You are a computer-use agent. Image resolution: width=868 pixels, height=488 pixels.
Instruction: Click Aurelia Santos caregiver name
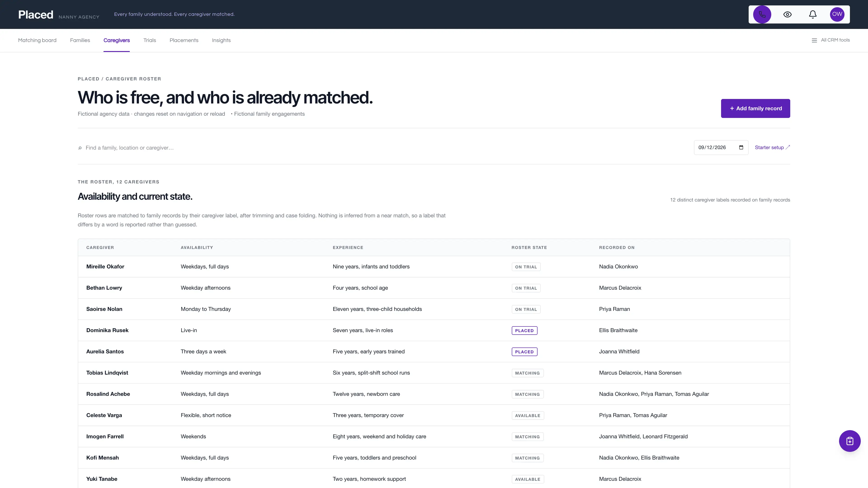105,352
